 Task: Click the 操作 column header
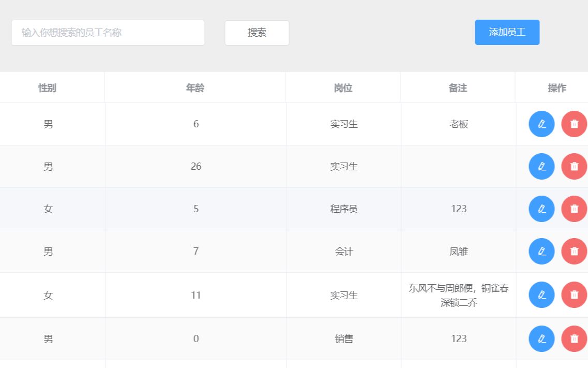556,88
